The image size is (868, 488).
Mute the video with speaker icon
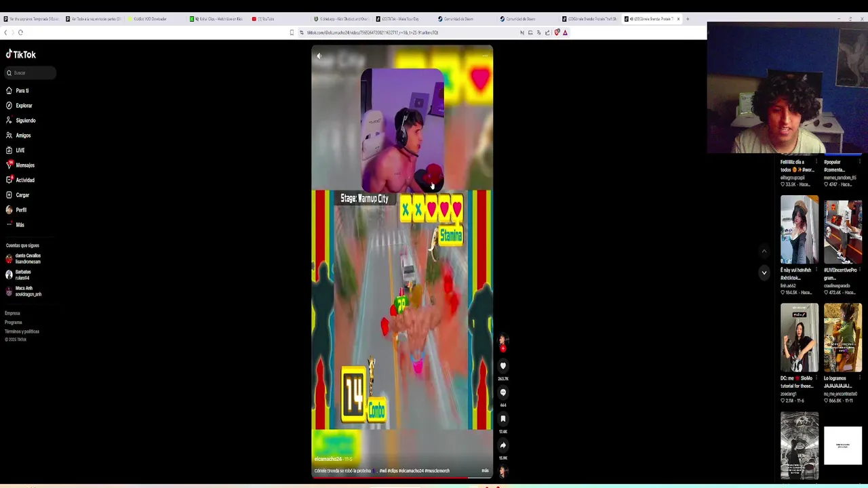319,56
